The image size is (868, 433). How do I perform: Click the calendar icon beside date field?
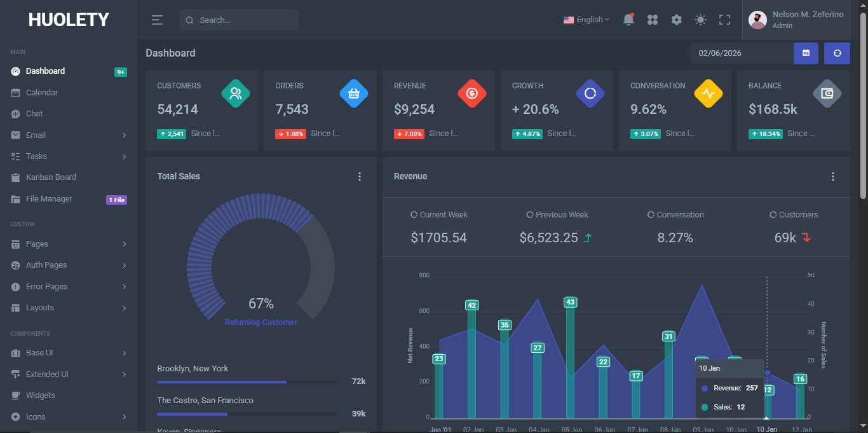806,53
